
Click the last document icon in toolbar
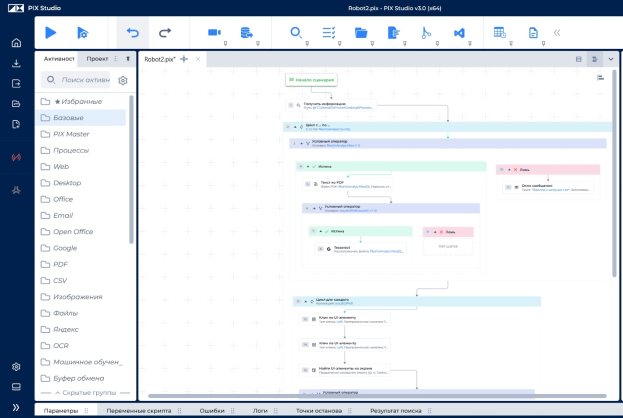pyautogui.click(x=533, y=33)
